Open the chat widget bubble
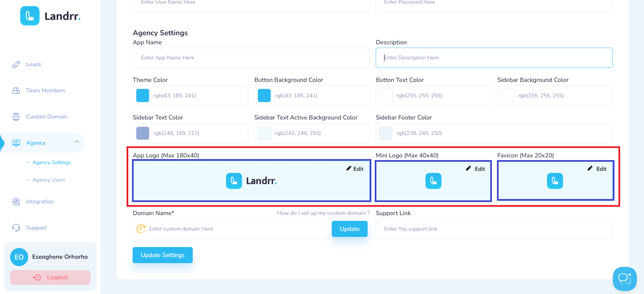The width and height of the screenshot is (644, 294). point(625,279)
